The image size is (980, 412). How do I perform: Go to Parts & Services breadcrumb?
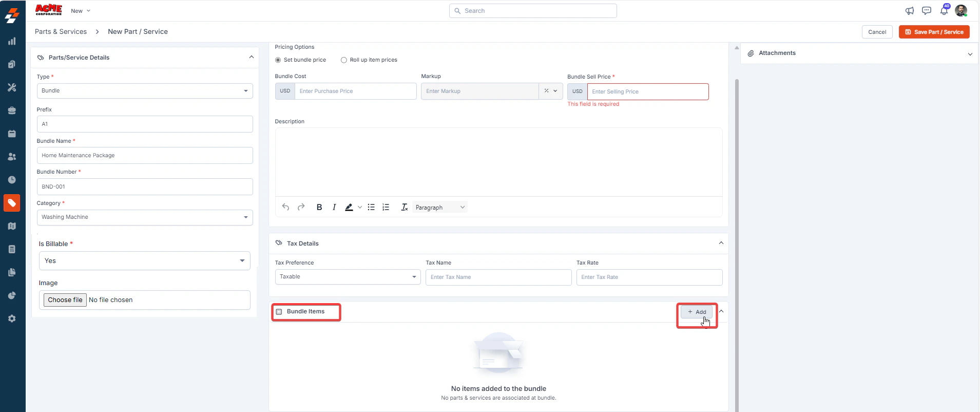click(x=61, y=32)
